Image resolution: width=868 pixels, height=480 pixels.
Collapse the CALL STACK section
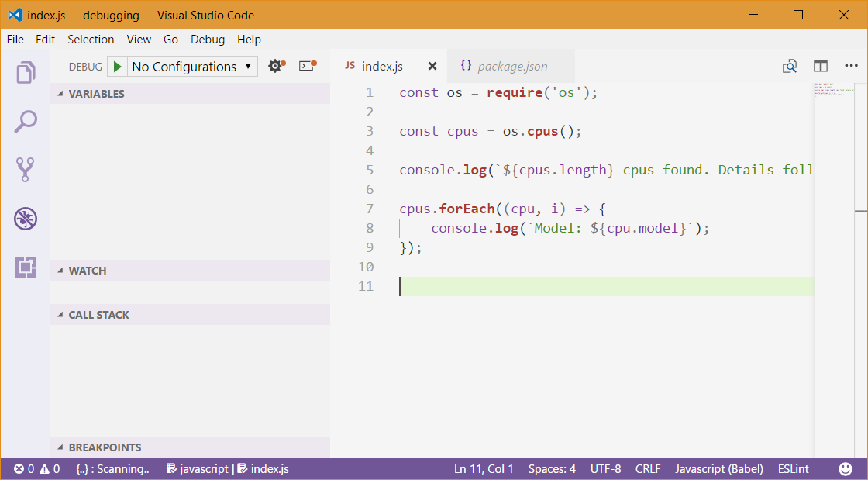pos(190,315)
